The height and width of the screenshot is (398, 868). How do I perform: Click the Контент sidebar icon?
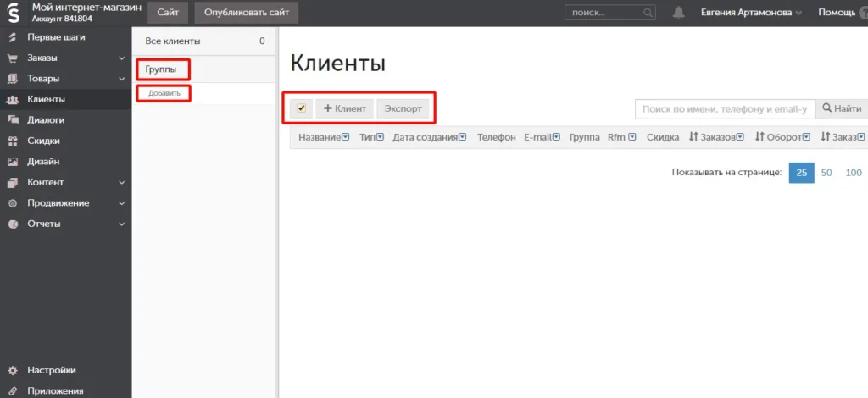(12, 182)
